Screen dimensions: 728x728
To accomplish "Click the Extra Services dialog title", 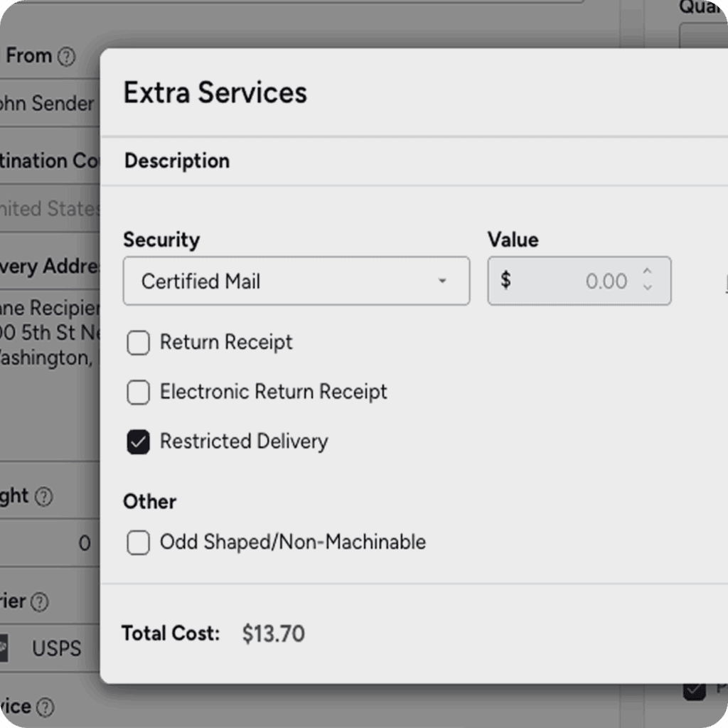I will (x=215, y=93).
